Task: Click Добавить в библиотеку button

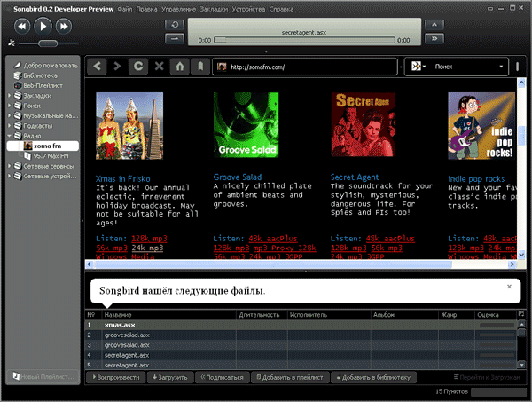Action: [x=373, y=377]
